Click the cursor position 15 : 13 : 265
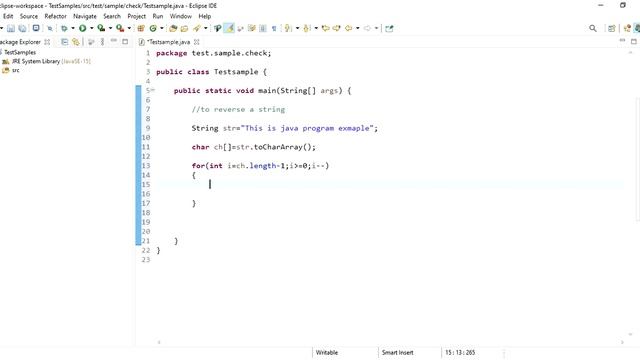This screenshot has width=640, height=360. click(x=460, y=352)
